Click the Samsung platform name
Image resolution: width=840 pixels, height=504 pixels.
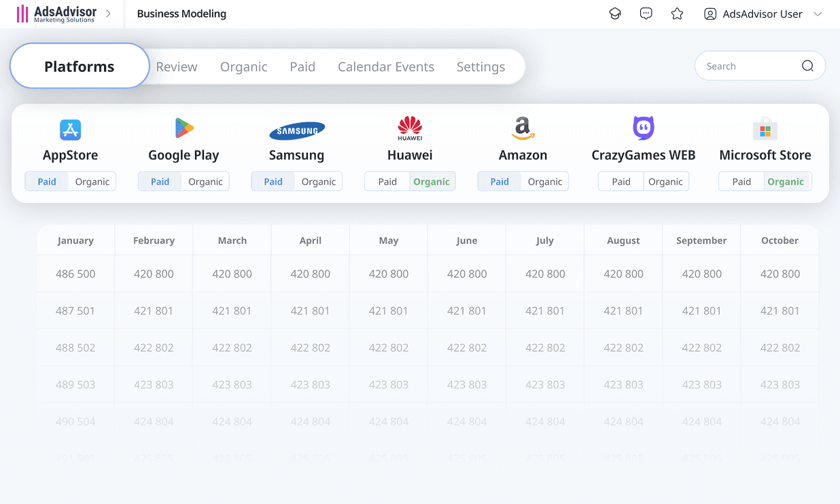point(297,155)
